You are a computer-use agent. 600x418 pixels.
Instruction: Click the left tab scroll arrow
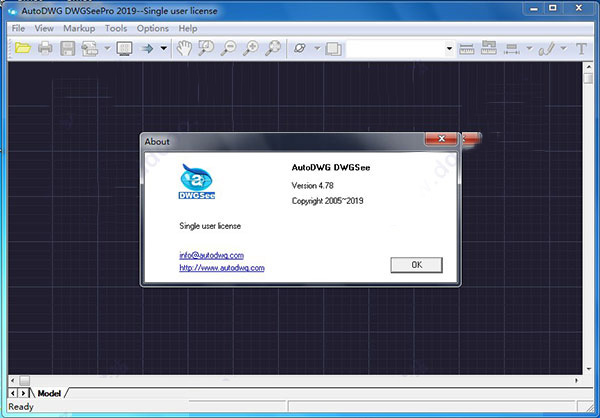click(x=13, y=393)
